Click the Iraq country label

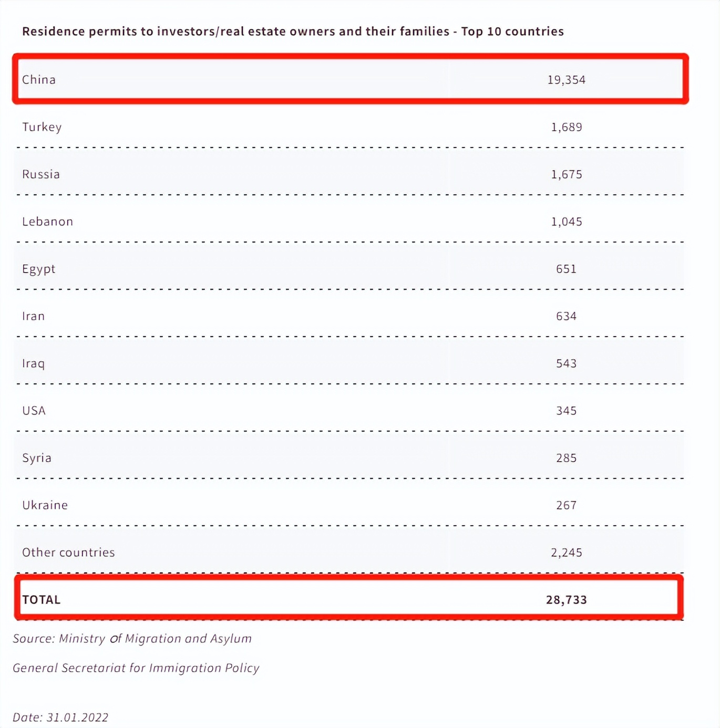(34, 364)
